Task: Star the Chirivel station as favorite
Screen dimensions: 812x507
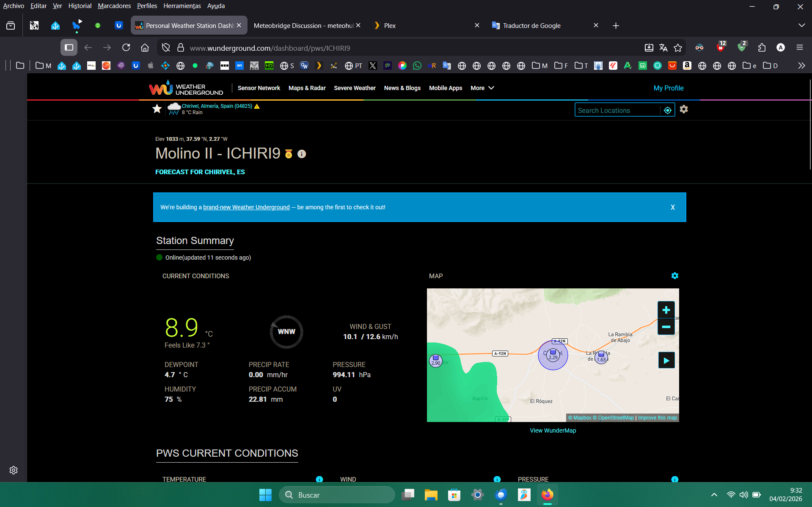Action: coord(157,109)
